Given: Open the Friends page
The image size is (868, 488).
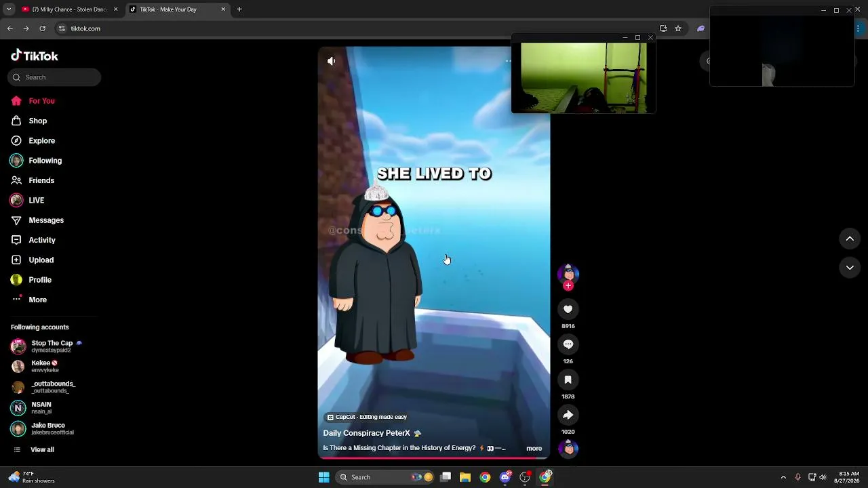Looking at the screenshot, I should tap(41, 180).
